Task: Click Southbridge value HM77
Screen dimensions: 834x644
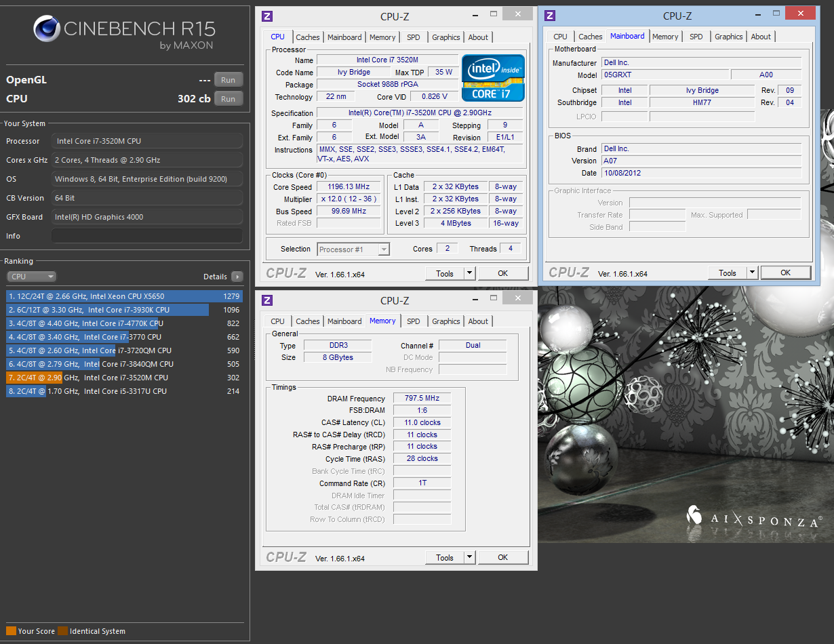Action: 702,102
